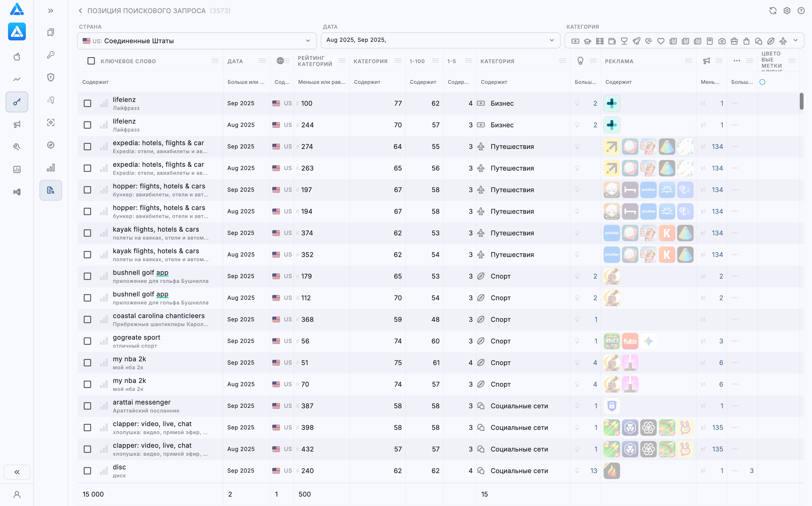Expand the secondary sidebar double-chevron
Screen dimensions: 812x506
coord(51,11)
